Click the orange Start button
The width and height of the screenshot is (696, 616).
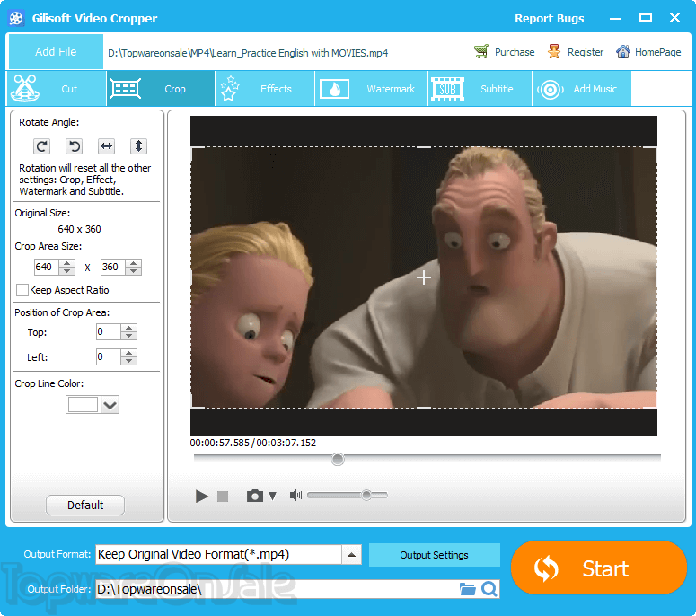(599, 568)
